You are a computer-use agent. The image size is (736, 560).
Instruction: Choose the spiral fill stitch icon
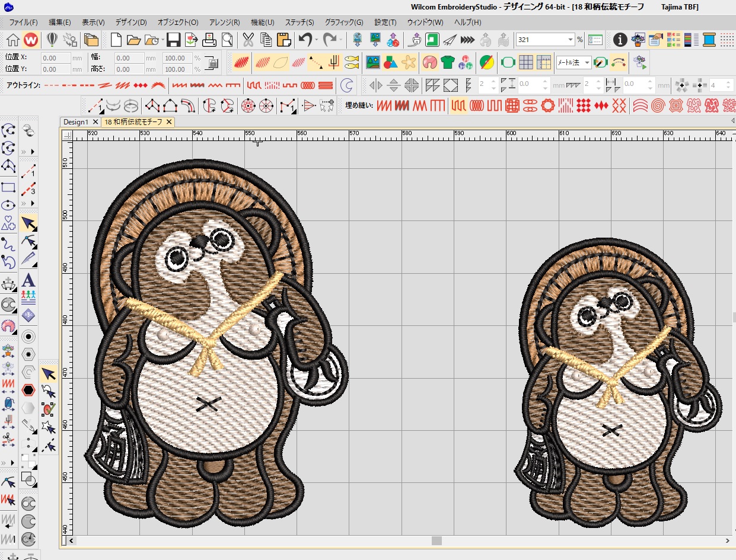tap(657, 106)
